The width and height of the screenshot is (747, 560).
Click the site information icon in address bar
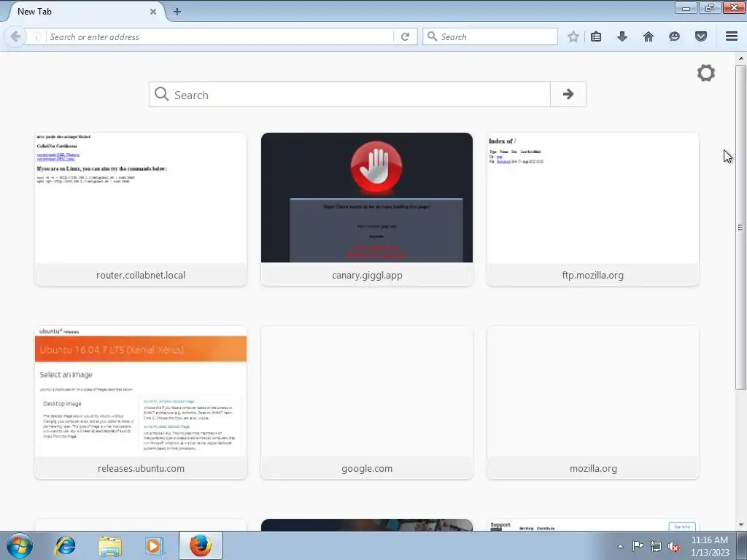(36, 36)
